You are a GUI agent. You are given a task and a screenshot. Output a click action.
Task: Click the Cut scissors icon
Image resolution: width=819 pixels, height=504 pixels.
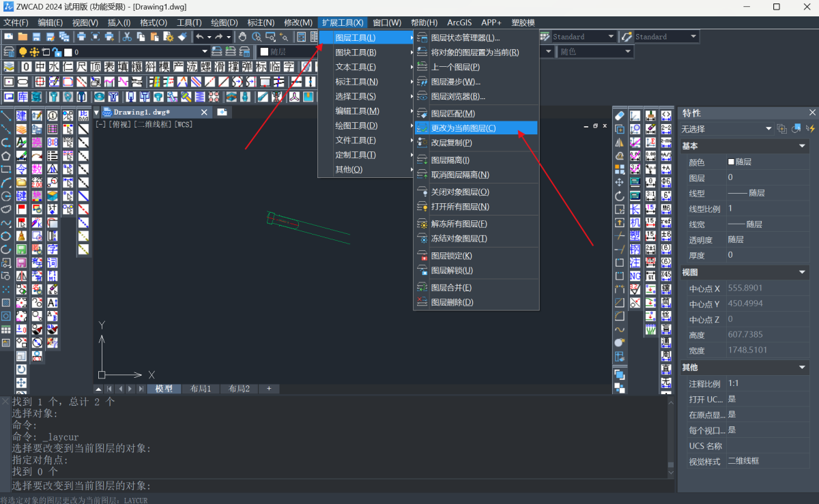point(127,37)
